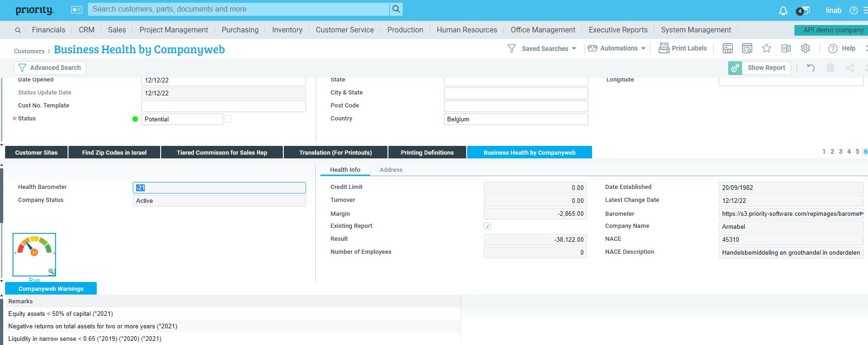Switch to the Address tab
Screen dimensions: 868x345
point(391,170)
